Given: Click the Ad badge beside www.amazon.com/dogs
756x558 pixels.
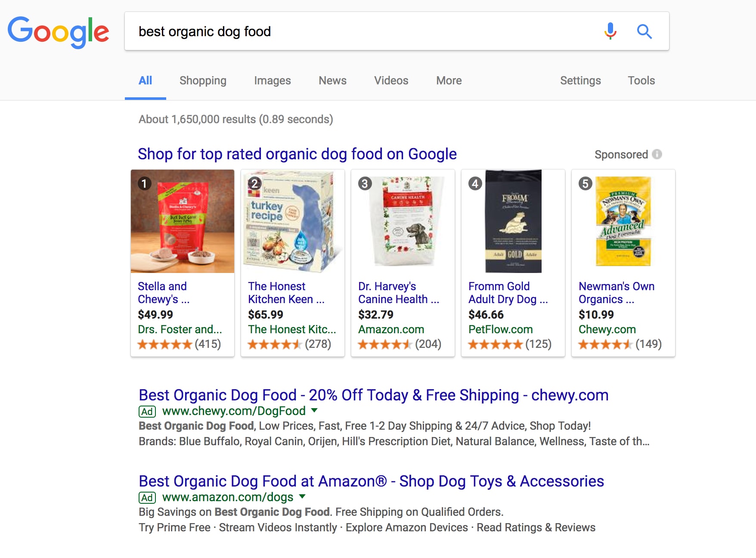Looking at the screenshot, I should 147,498.
